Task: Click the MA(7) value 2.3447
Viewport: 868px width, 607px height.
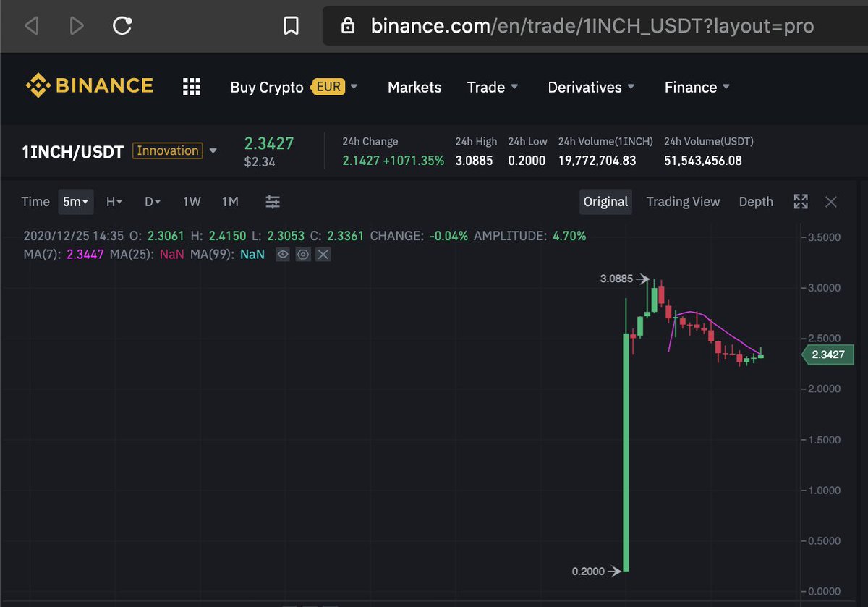Action: pyautogui.click(x=85, y=255)
